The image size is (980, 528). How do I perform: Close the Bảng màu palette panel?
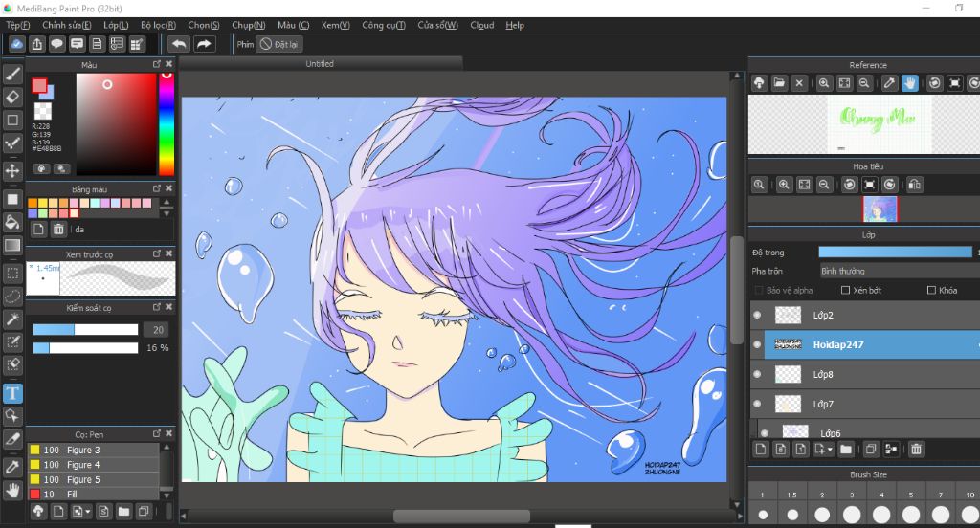pyautogui.click(x=168, y=188)
